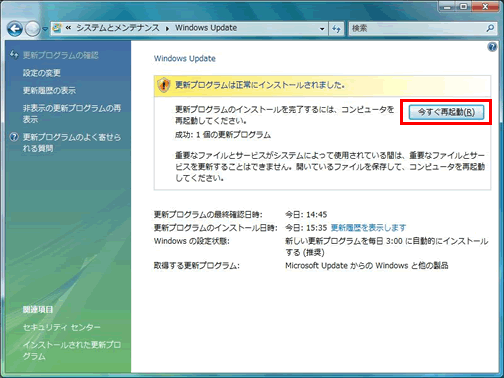Click the refresh button beside address bar
Image resolution: width=504 pixels, height=378 pixels.
tap(336, 29)
